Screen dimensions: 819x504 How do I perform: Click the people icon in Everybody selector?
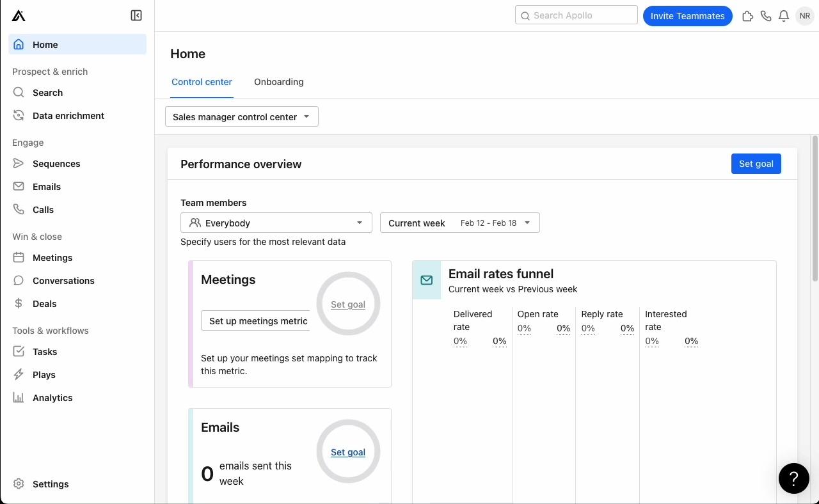point(195,223)
